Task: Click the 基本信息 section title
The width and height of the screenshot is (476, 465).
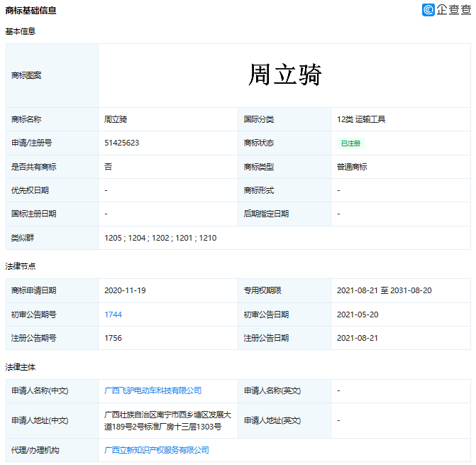Action: (21, 31)
